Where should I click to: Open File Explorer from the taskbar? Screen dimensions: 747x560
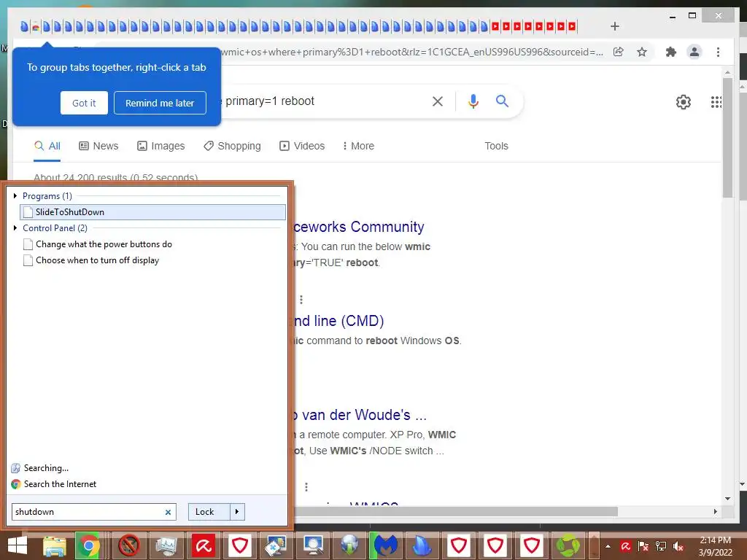coord(55,545)
